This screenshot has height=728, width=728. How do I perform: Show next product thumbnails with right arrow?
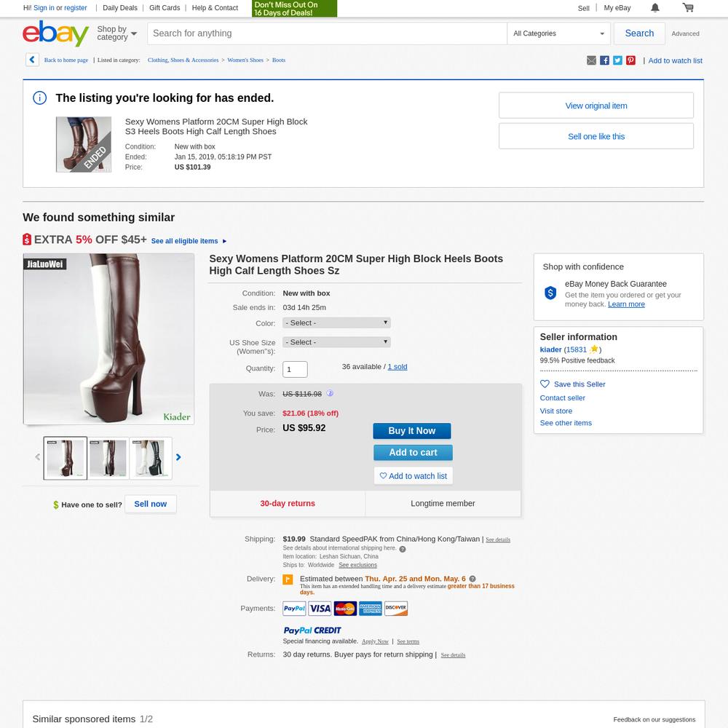click(x=178, y=457)
